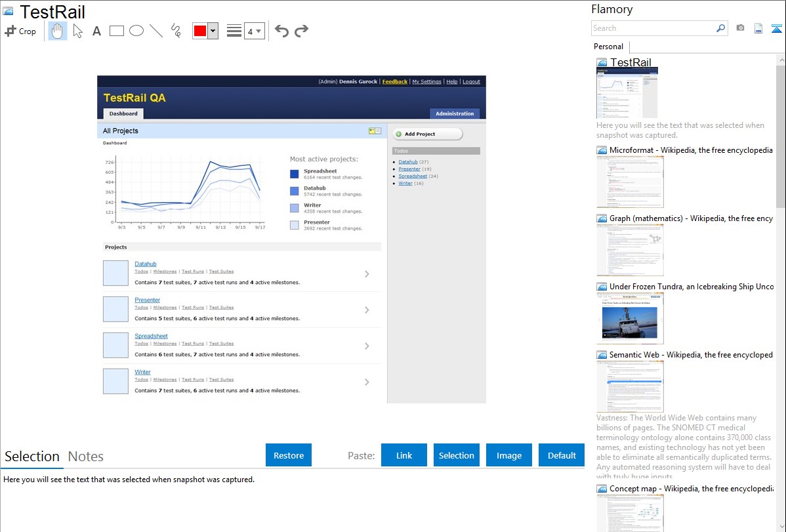Open Writer in the Todos sidebar
This screenshot has height=532, width=786.
[405, 183]
